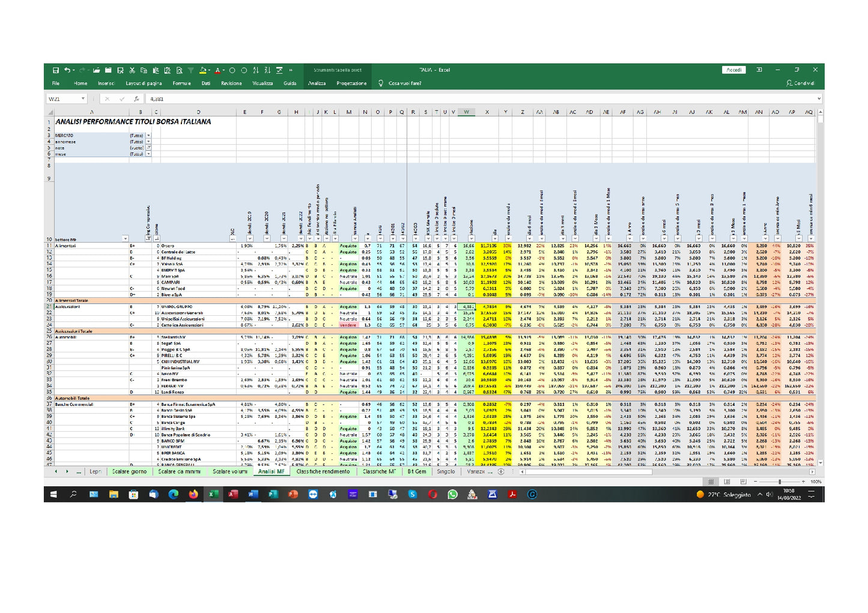Open the note filter dropdown
This screenshot has width=868, height=613.
click(x=148, y=148)
